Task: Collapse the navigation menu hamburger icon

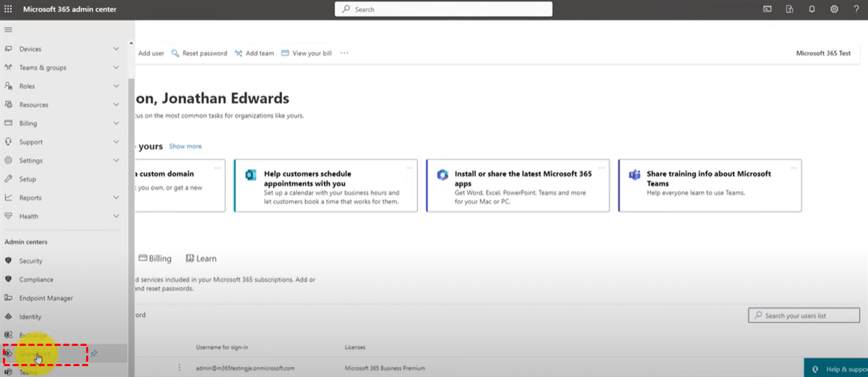Action: (9, 30)
